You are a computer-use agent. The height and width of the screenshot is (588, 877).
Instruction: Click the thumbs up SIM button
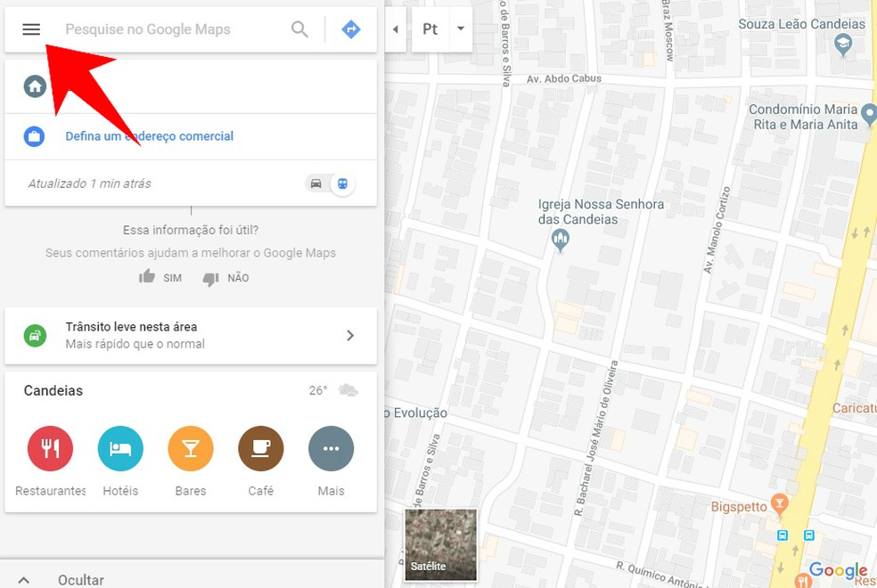coord(160,277)
